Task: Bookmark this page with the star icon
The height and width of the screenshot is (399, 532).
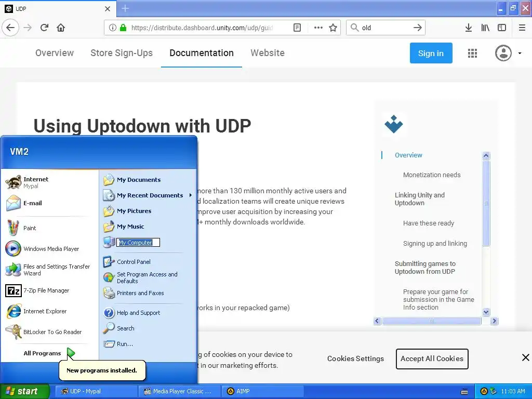Action: click(333, 28)
